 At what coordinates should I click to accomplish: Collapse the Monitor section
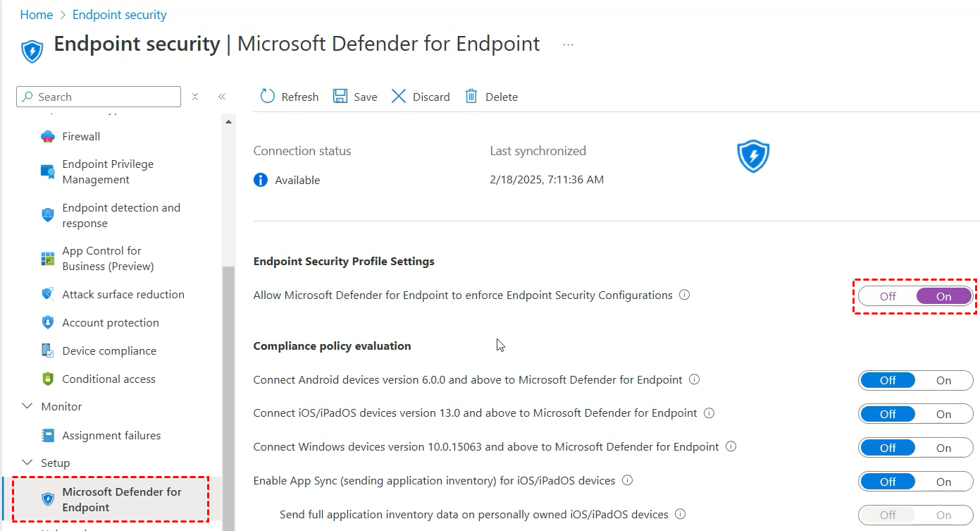pos(27,406)
